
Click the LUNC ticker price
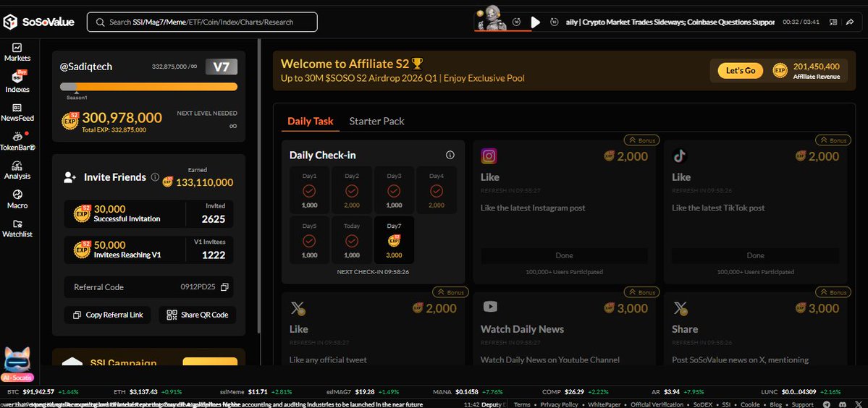[799, 392]
